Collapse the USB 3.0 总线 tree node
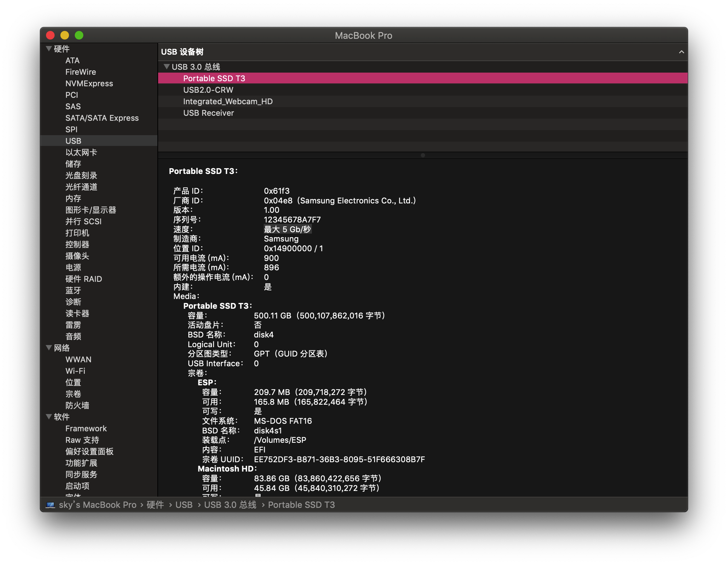Image resolution: width=728 pixels, height=565 pixels. (x=166, y=66)
